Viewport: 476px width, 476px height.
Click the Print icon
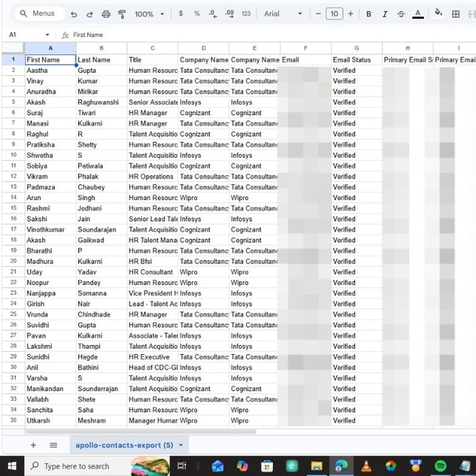[x=106, y=14]
